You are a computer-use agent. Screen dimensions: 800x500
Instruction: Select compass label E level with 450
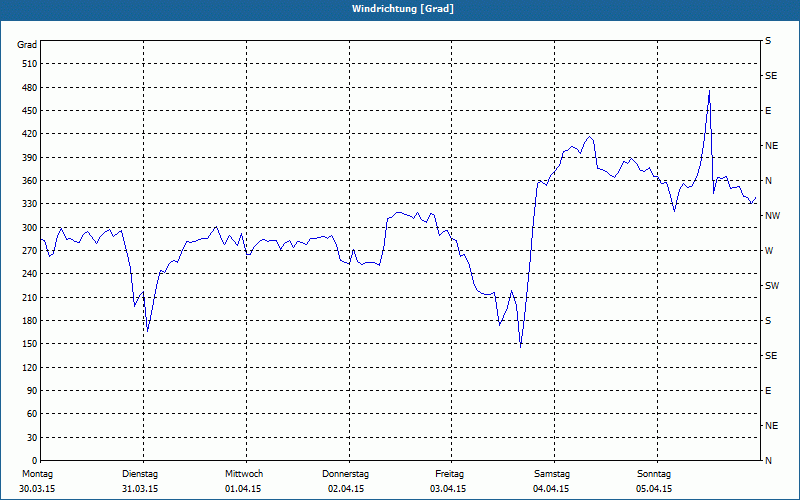[768, 111]
